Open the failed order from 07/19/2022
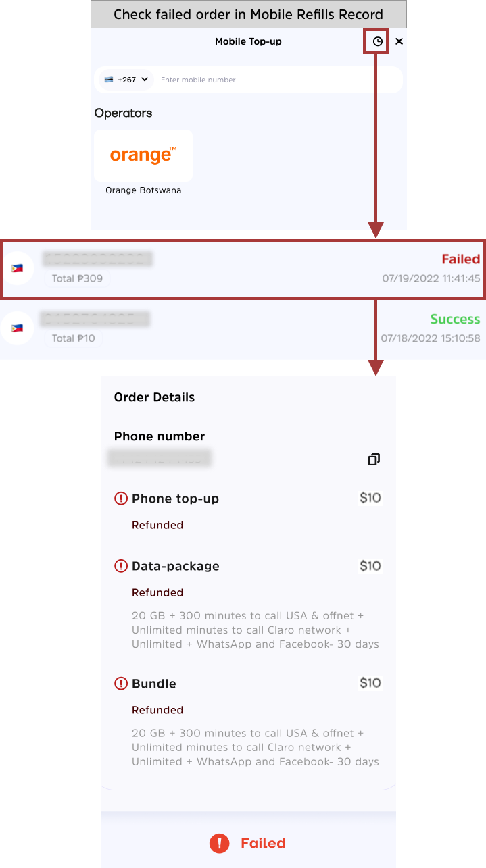 coord(243,268)
